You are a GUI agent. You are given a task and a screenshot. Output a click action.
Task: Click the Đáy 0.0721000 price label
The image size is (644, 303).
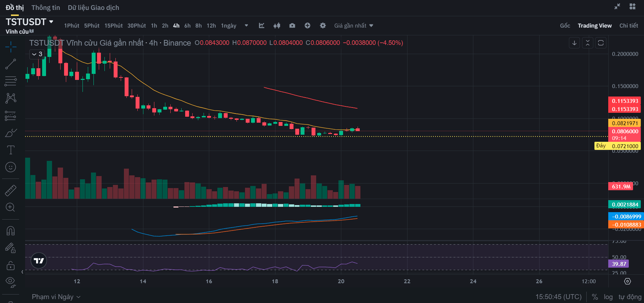617,146
